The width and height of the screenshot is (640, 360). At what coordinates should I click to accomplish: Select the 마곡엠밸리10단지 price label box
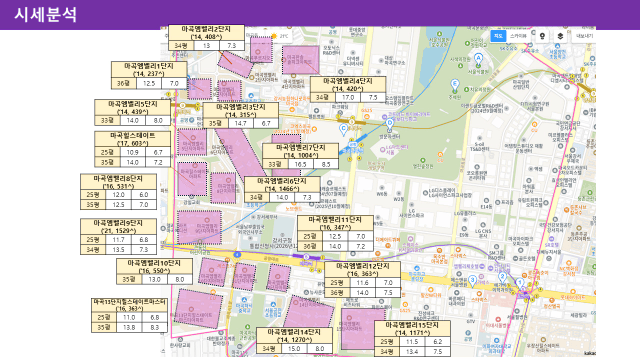(154, 271)
